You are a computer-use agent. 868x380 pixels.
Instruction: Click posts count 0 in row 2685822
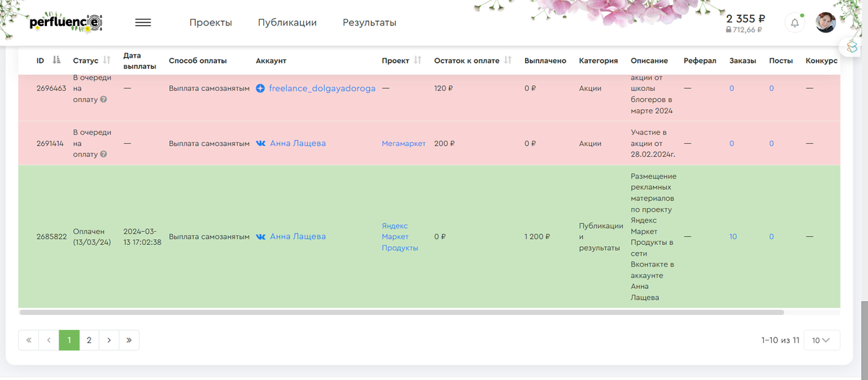[771, 236]
